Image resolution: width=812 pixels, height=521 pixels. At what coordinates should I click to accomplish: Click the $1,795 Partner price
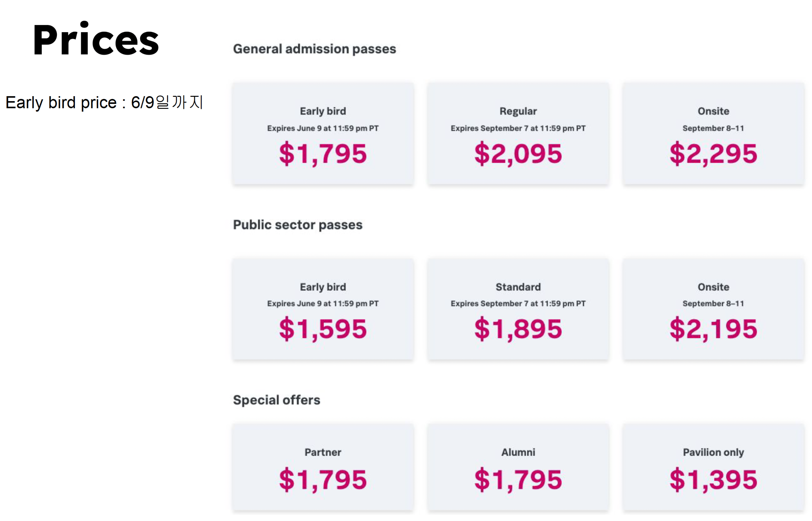coord(323,480)
